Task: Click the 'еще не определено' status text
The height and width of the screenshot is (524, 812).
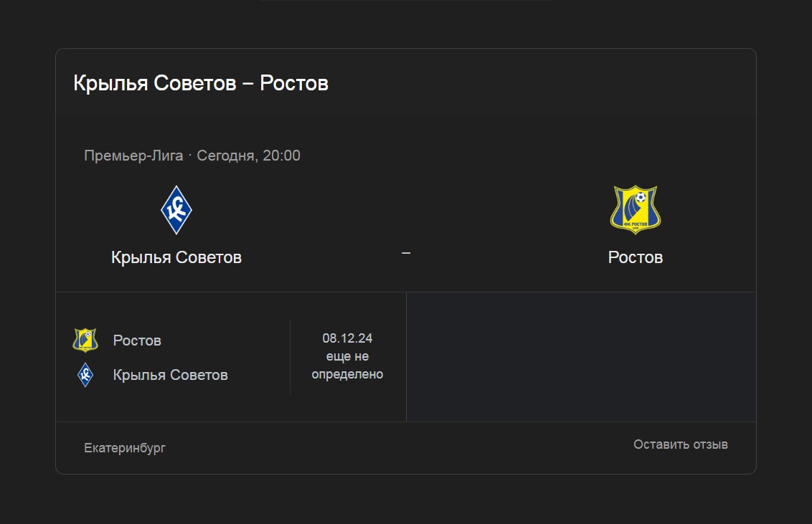Action: point(347,365)
